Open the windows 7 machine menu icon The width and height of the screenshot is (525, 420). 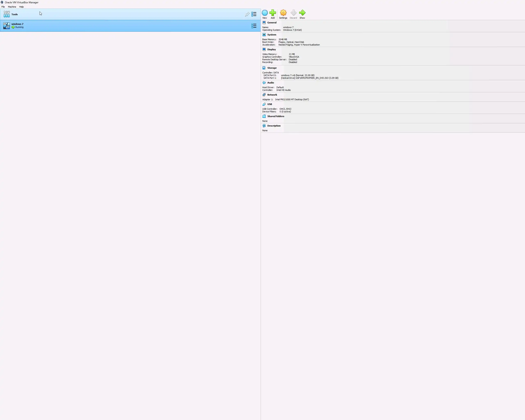click(x=254, y=26)
